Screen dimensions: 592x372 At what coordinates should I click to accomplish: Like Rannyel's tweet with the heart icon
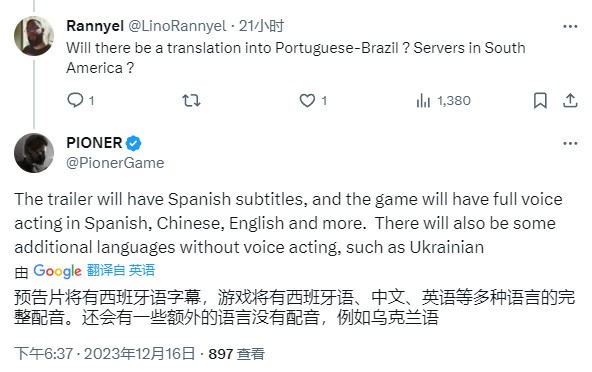point(307,100)
